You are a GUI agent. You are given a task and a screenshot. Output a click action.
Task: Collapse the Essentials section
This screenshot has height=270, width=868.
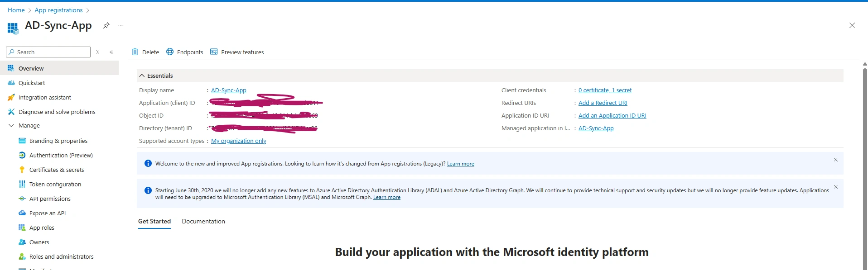click(142, 76)
